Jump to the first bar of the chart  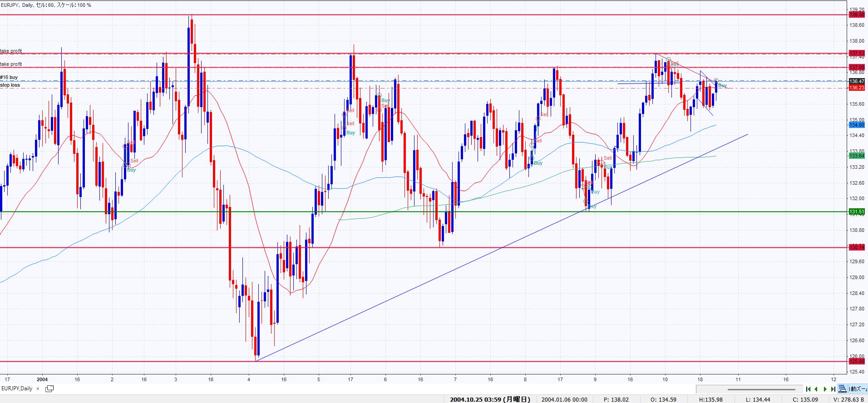(x=809, y=389)
